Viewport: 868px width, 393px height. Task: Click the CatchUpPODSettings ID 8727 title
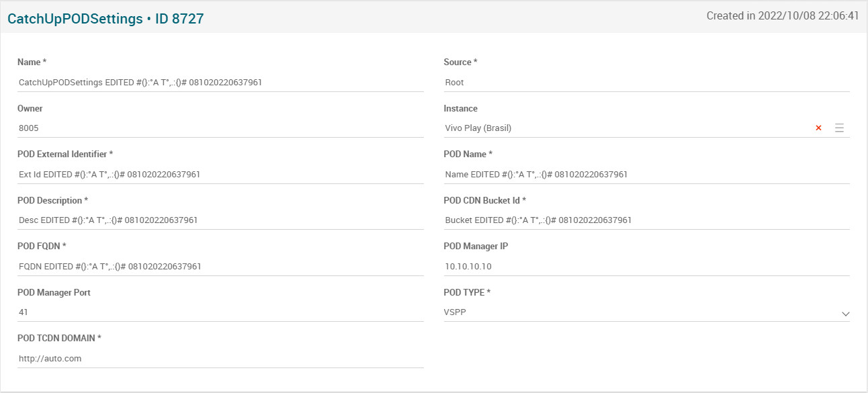pos(105,19)
